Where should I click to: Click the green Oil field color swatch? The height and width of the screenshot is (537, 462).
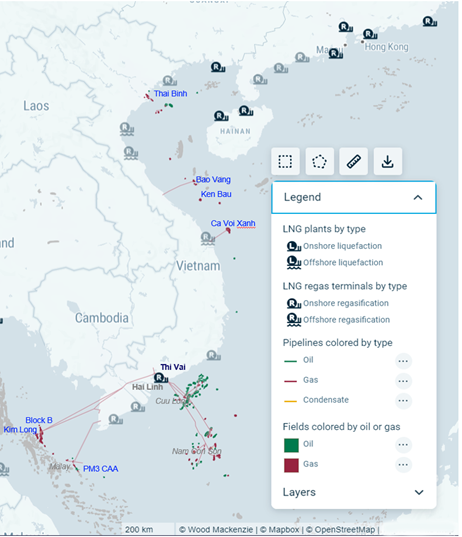point(291,445)
